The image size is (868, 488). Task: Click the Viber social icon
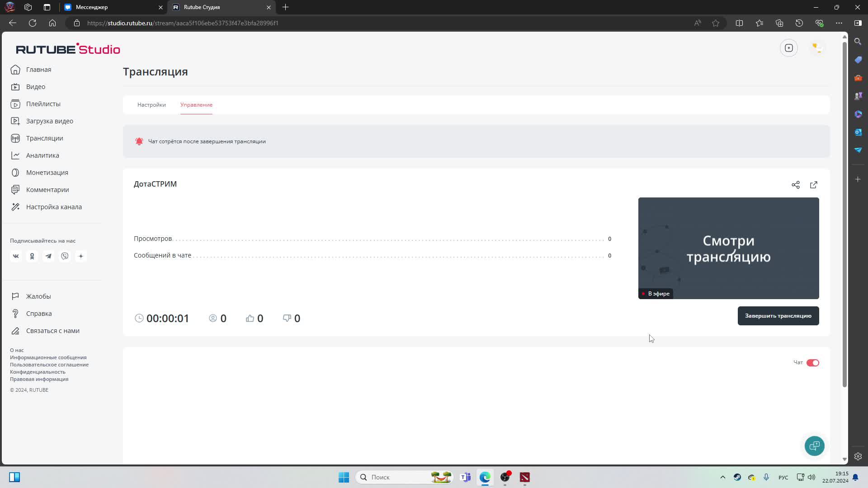[x=65, y=256]
